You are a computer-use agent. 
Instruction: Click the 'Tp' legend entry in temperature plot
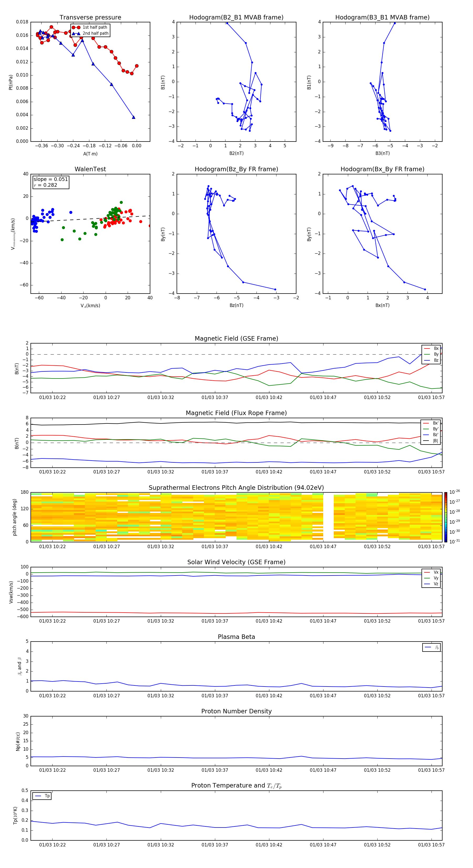click(x=42, y=796)
